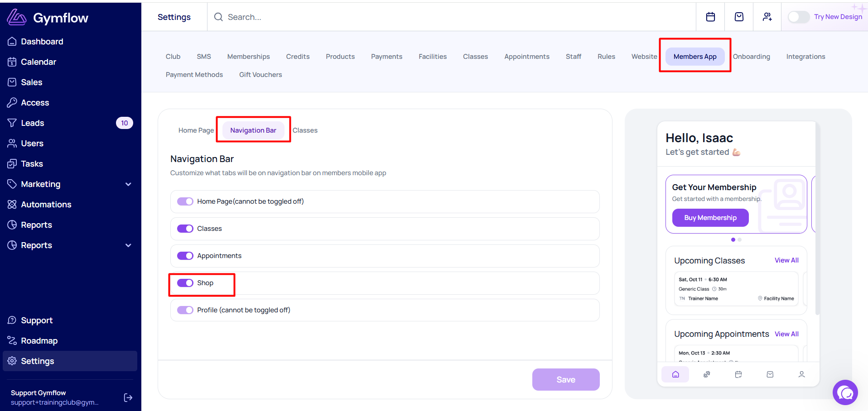Select the Rules settings tab
Viewport: 868px width, 411px height.
606,57
